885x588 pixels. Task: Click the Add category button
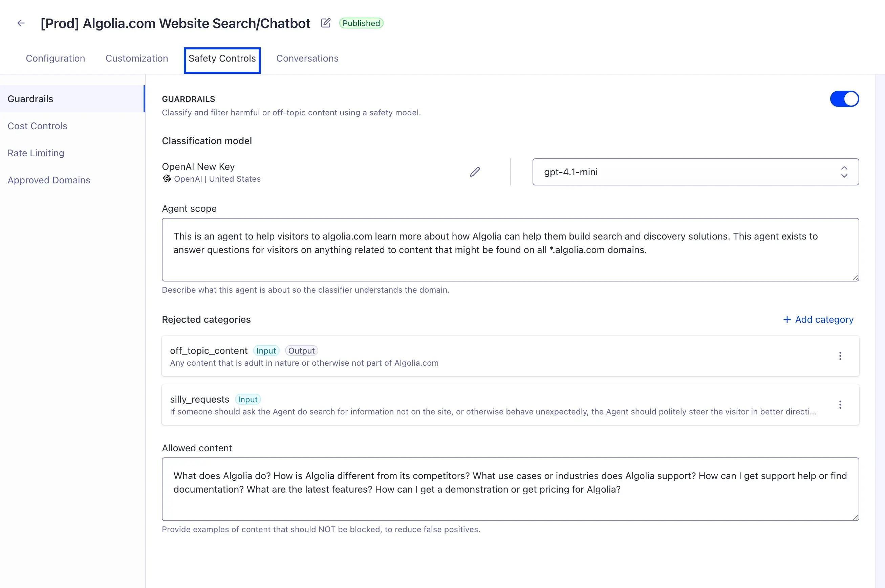pyautogui.click(x=818, y=319)
